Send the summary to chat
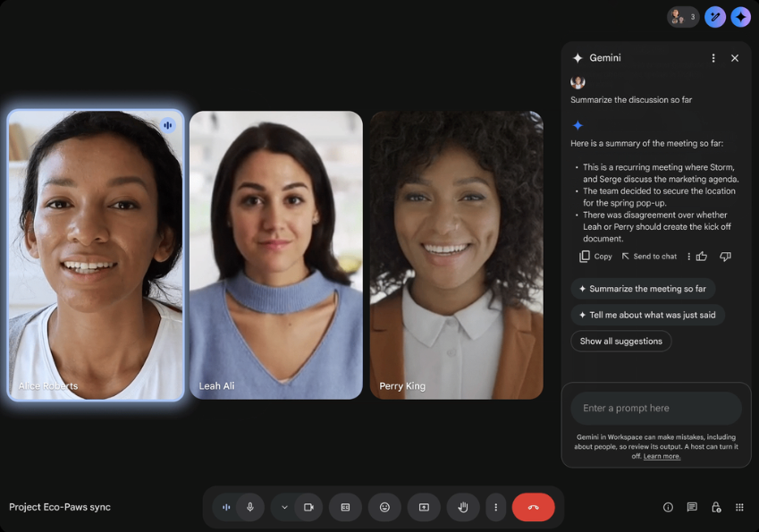 pyautogui.click(x=649, y=257)
